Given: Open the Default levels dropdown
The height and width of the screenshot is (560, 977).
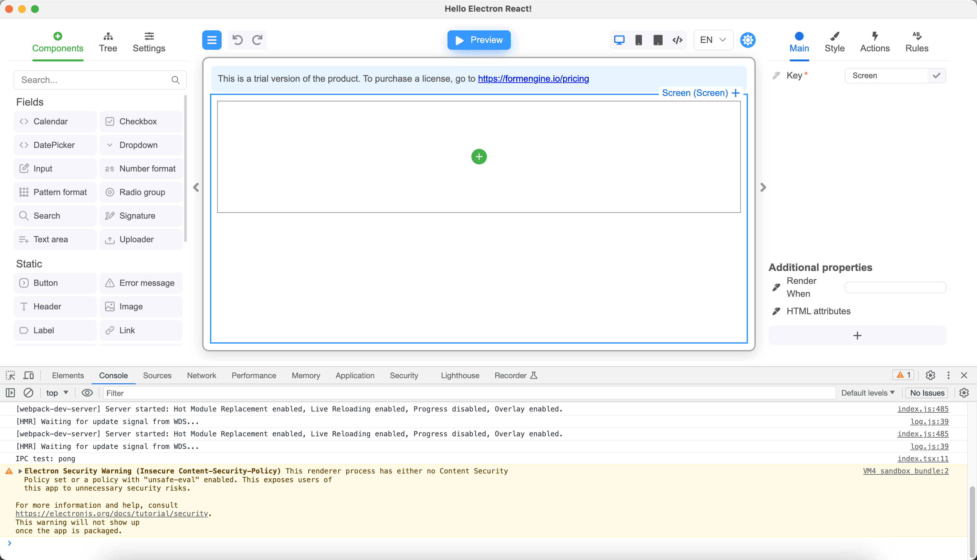Looking at the screenshot, I should (867, 393).
